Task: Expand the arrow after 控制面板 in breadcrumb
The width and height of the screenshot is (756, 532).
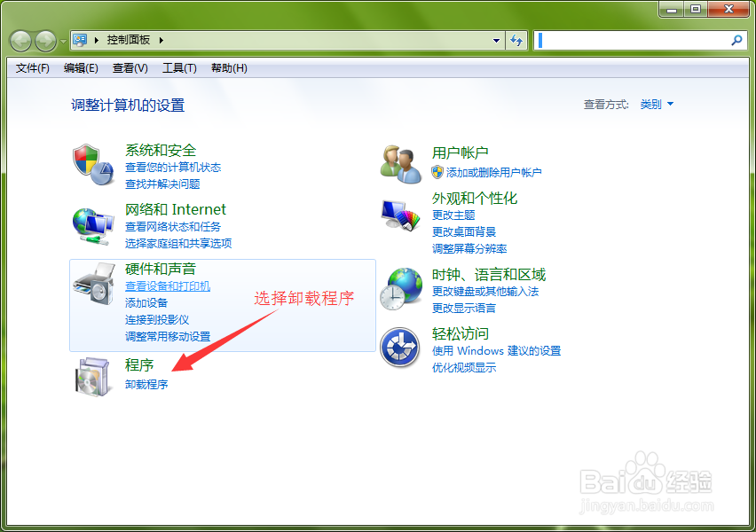Action: coord(161,40)
